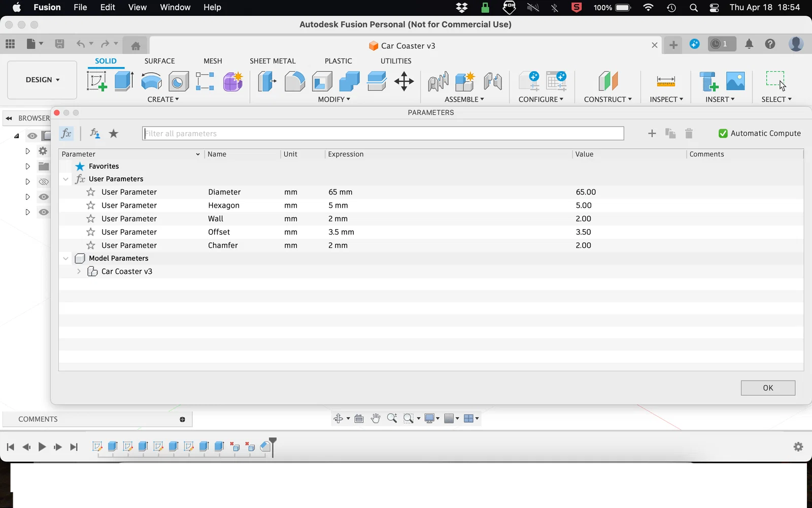Filter parameters by favorites star icon
Viewport: 812px width, 508px height.
(114, 134)
